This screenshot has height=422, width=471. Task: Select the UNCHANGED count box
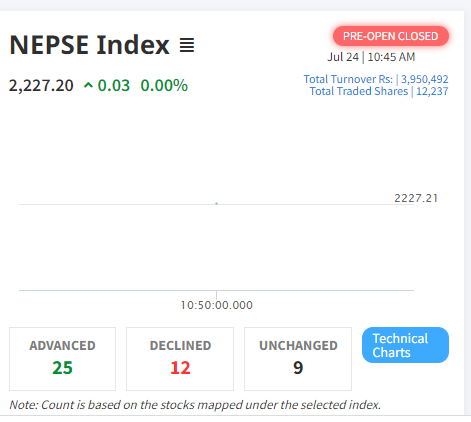(x=298, y=359)
